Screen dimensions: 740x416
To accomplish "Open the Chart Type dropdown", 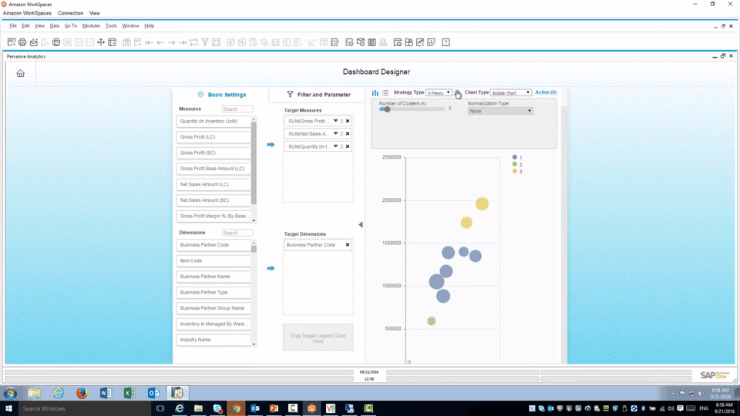I will (x=510, y=93).
